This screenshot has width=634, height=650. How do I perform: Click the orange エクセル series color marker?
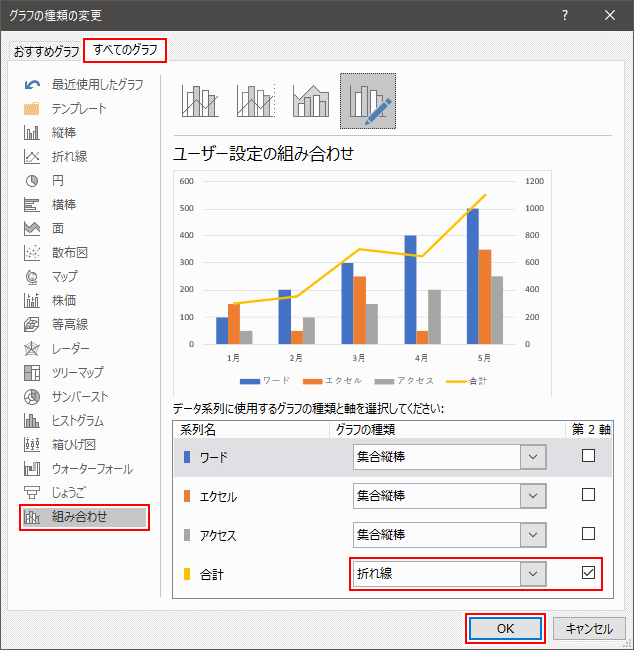point(186,496)
